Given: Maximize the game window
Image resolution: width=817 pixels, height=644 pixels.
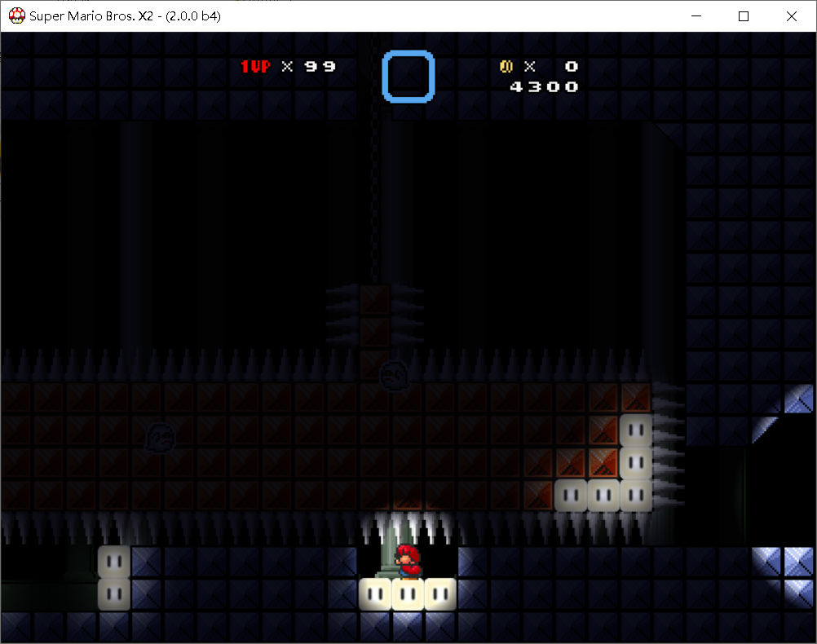Looking at the screenshot, I should 744,16.
